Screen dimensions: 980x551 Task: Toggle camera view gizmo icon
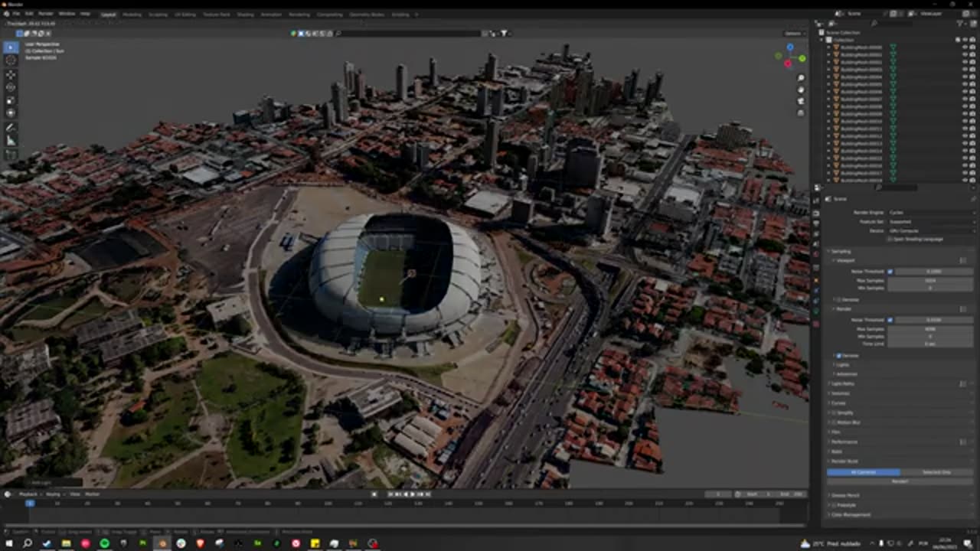(x=801, y=101)
